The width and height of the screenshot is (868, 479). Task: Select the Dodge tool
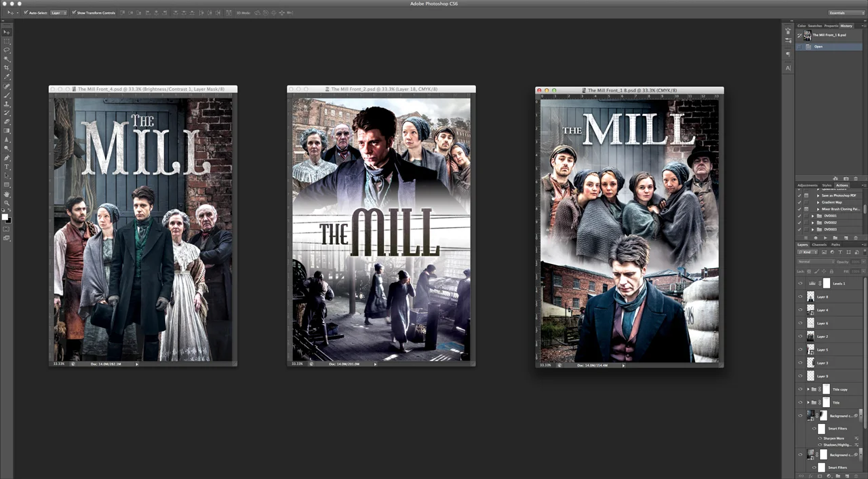click(6, 149)
